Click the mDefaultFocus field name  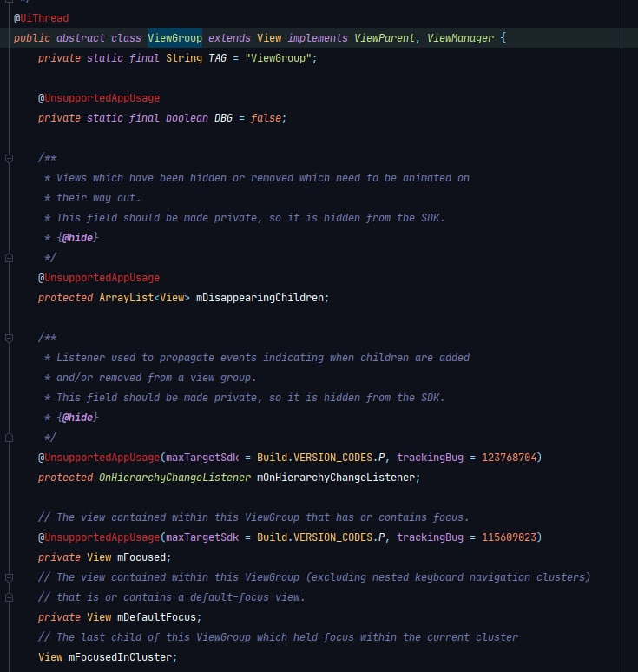(156, 617)
